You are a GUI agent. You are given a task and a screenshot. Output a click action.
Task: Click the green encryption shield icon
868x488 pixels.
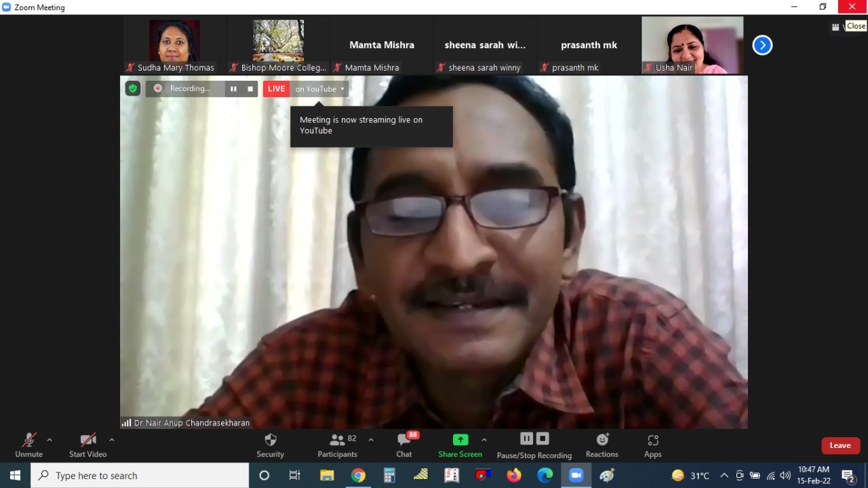coord(133,88)
